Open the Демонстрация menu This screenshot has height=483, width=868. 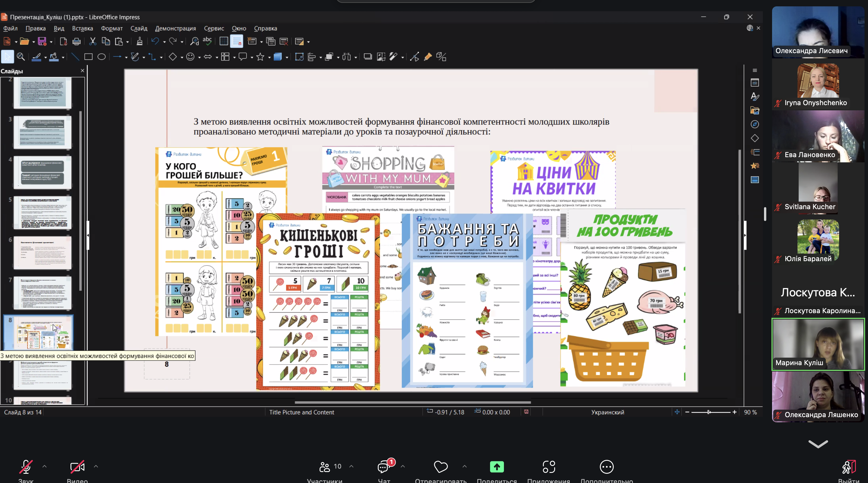[x=175, y=28]
